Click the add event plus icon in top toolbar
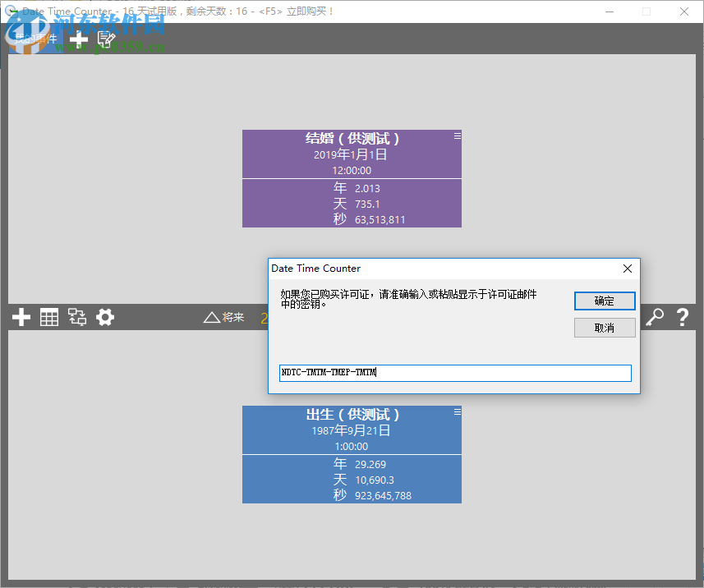Viewport: 704px width, 588px height. [x=79, y=39]
